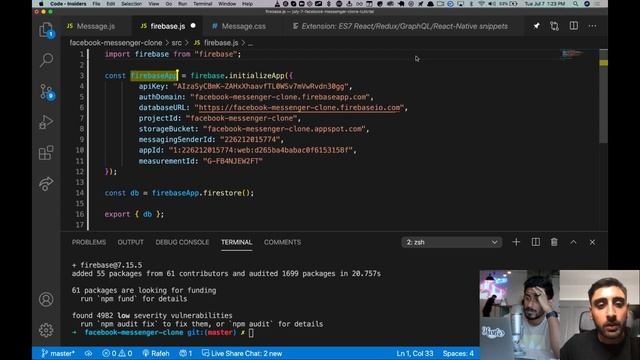
Task: Open the OUTPUT panel tab
Action: coord(131,242)
